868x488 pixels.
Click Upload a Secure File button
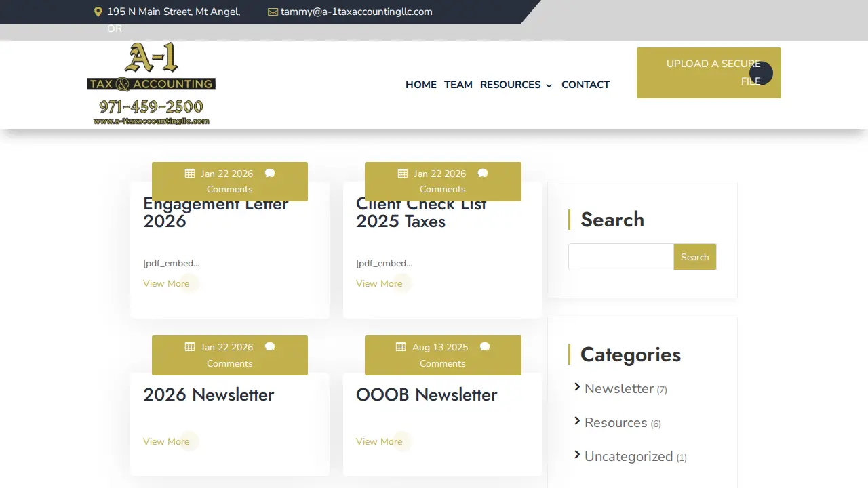[709, 73]
